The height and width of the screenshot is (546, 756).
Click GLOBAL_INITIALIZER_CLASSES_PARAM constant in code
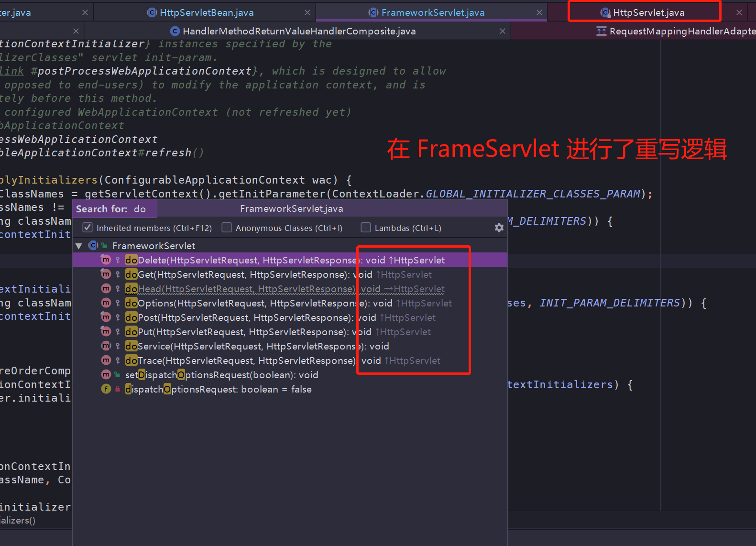point(533,194)
